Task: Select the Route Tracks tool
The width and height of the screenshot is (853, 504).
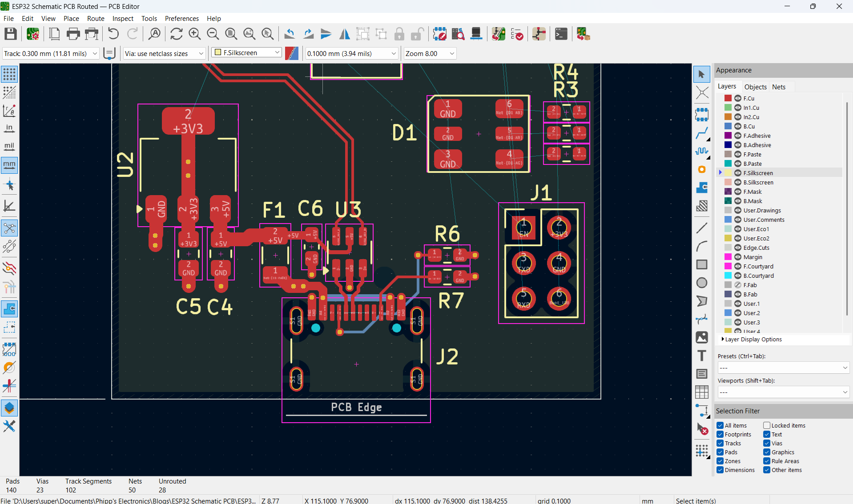Action: point(701,133)
